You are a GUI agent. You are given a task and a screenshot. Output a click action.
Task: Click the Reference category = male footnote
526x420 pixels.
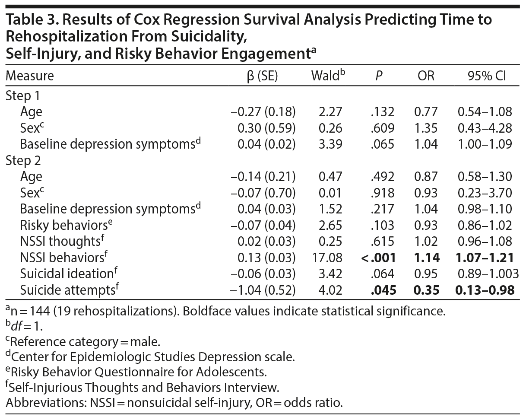[83, 342]
